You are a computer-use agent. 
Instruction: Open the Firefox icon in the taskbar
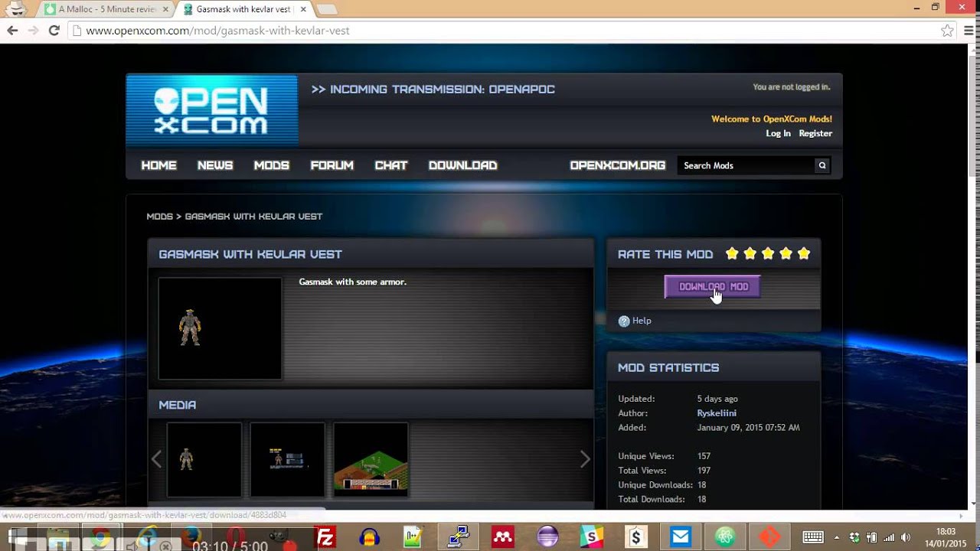(191, 537)
